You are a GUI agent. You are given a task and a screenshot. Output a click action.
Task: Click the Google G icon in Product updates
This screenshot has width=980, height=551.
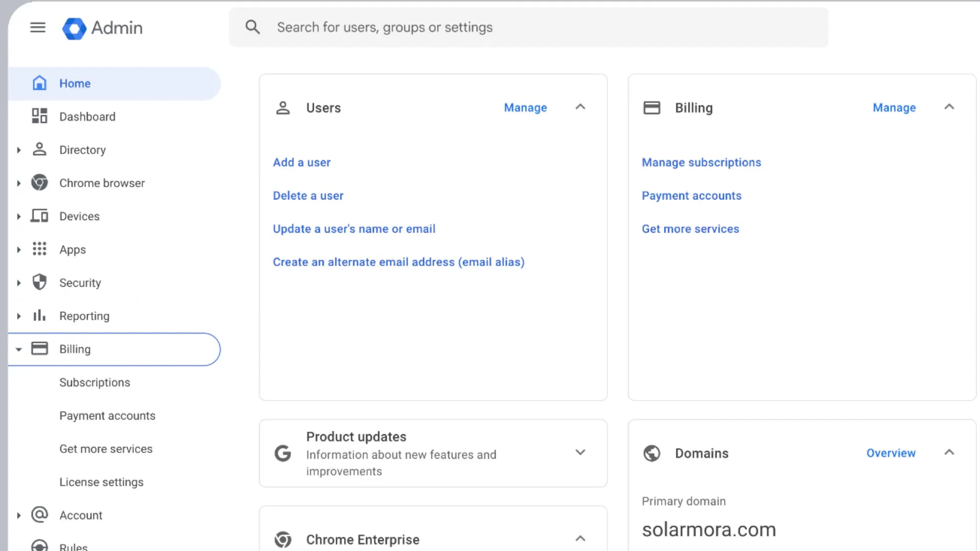[283, 453]
